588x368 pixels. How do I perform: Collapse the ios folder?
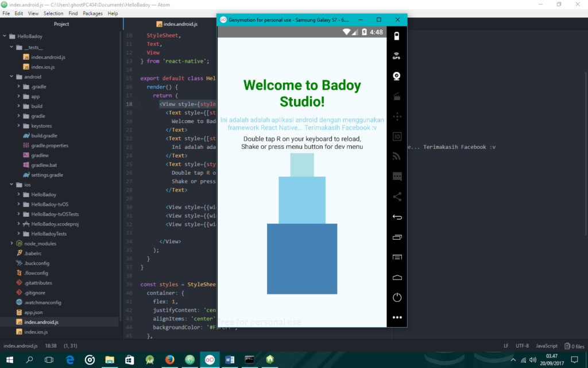click(x=11, y=185)
